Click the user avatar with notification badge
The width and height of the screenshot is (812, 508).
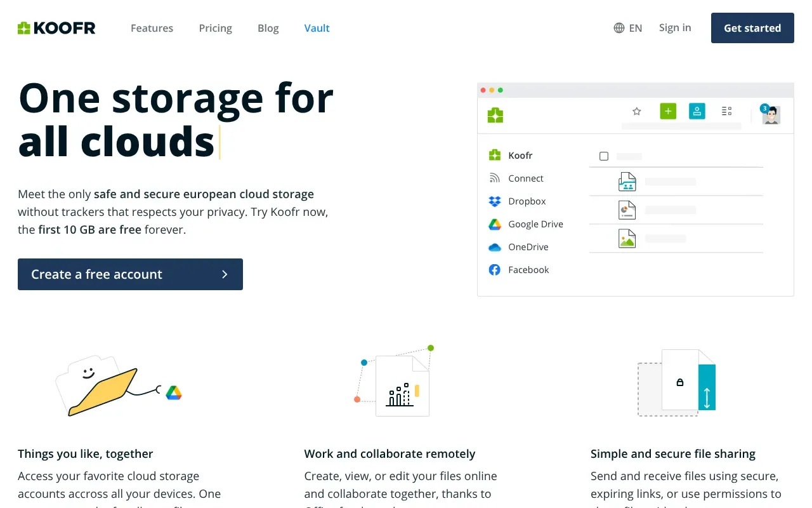click(x=771, y=114)
